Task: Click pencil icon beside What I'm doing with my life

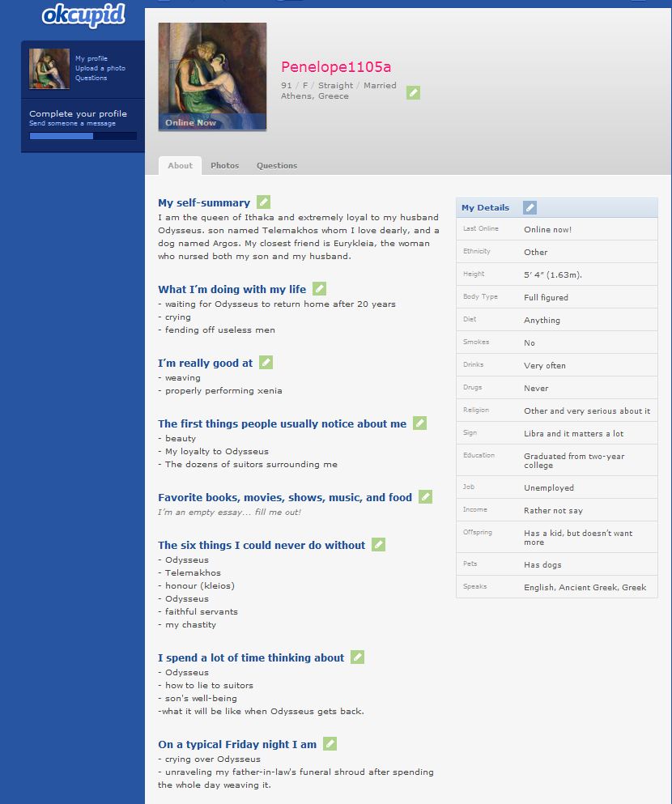Action: coord(319,289)
